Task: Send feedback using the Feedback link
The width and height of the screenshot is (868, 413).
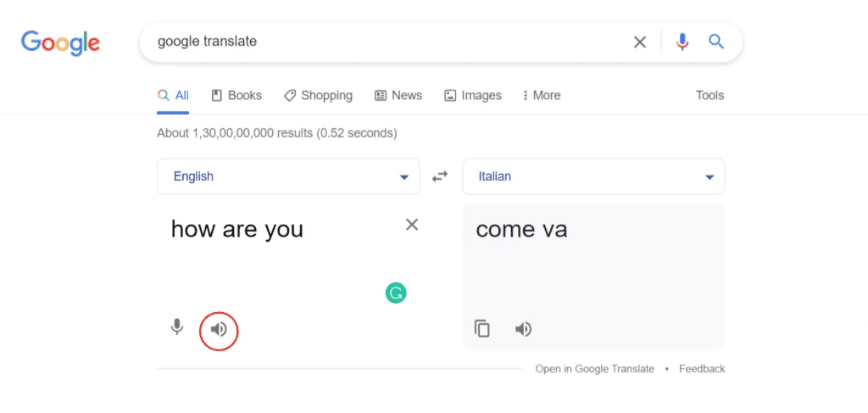Action: pos(702,369)
